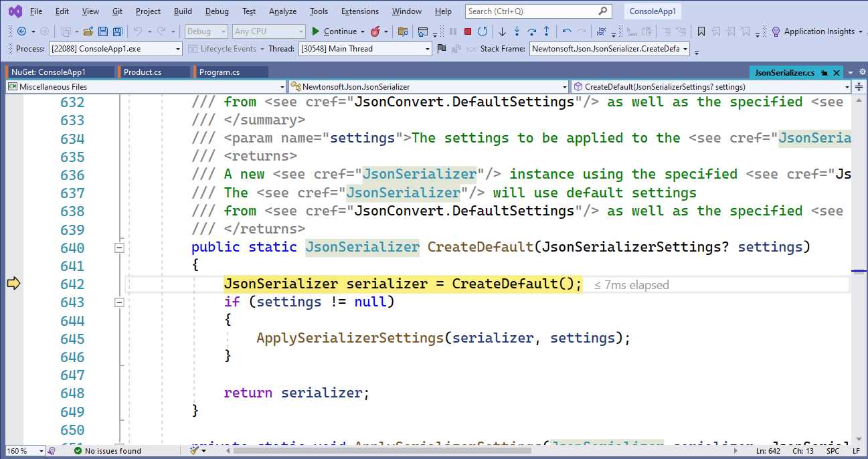Click the Continue button
The width and height of the screenshot is (868, 459).
tap(339, 31)
